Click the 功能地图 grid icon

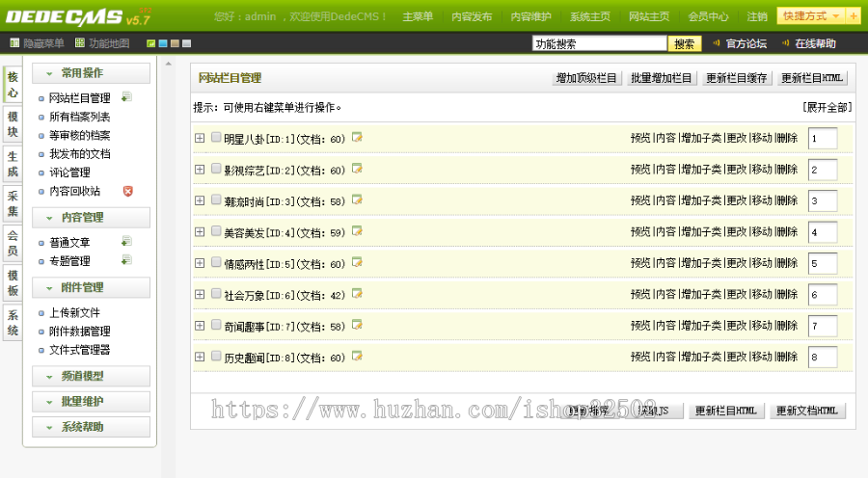[x=80, y=42]
